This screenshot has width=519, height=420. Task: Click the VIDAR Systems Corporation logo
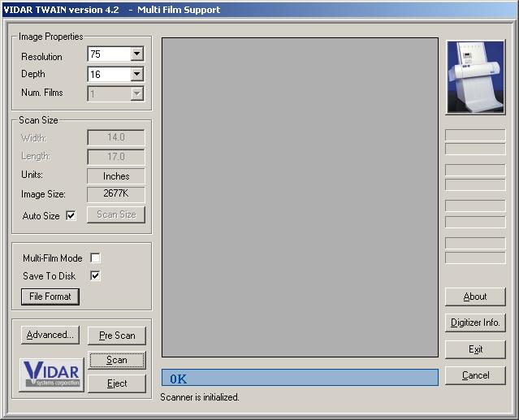click(52, 375)
